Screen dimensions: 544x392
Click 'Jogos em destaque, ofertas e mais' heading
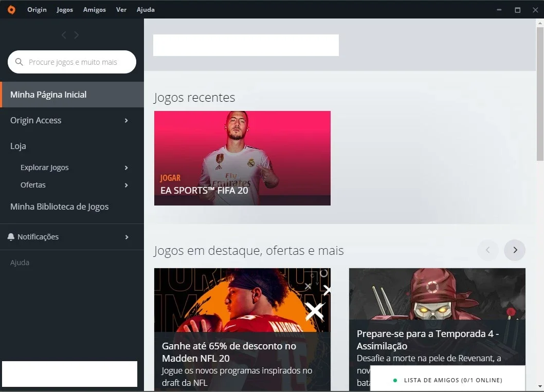pyautogui.click(x=249, y=250)
